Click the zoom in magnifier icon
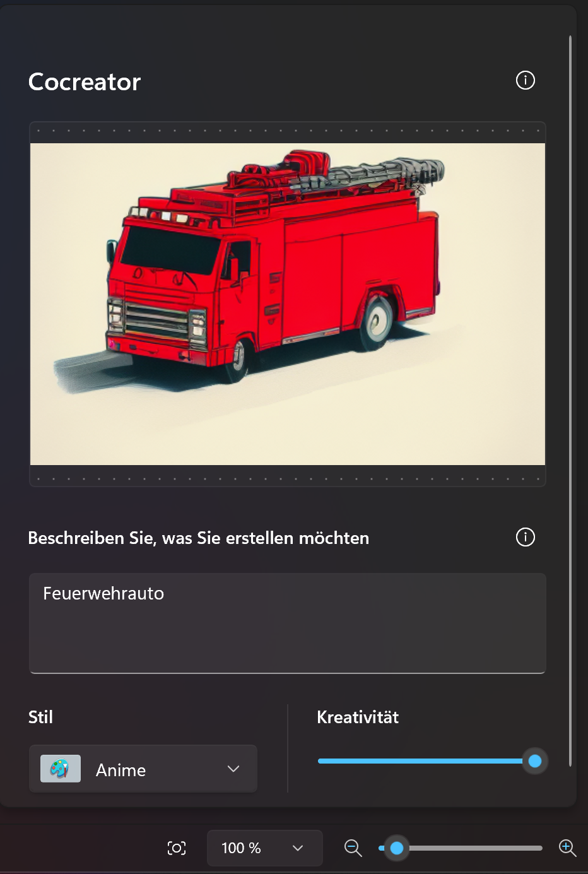 pyautogui.click(x=568, y=848)
